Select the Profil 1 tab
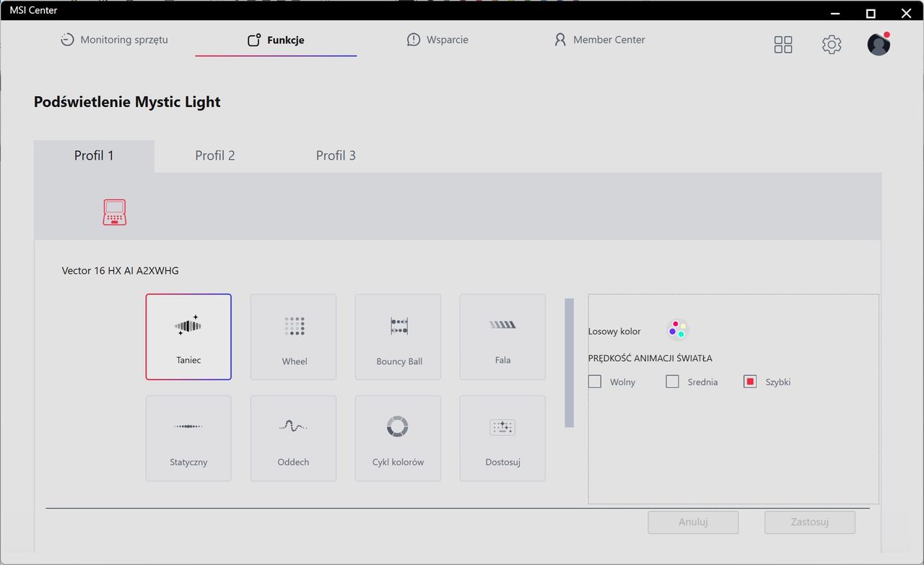This screenshot has height=565, width=924. (x=94, y=156)
